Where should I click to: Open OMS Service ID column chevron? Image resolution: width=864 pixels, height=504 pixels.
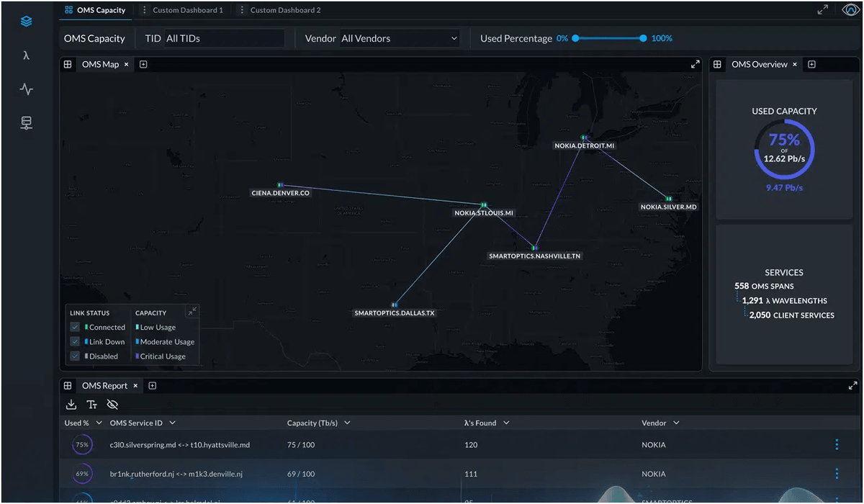(x=172, y=423)
